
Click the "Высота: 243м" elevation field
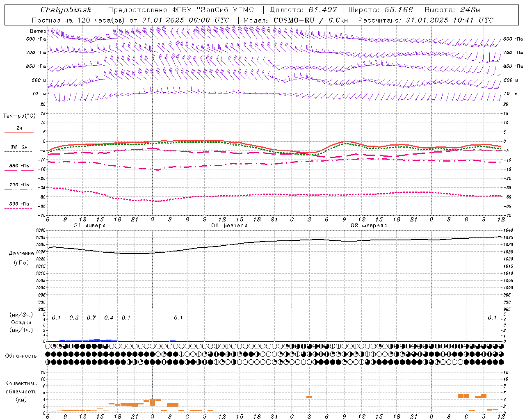[x=452, y=10]
